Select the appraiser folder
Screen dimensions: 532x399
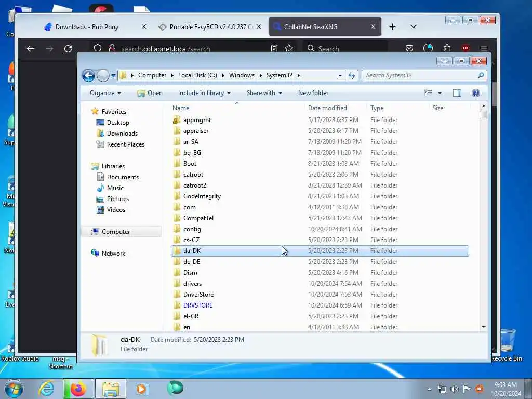point(196,131)
